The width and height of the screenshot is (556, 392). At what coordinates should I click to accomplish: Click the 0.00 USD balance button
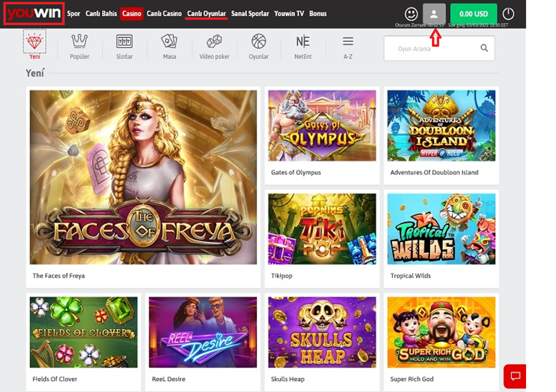point(473,14)
